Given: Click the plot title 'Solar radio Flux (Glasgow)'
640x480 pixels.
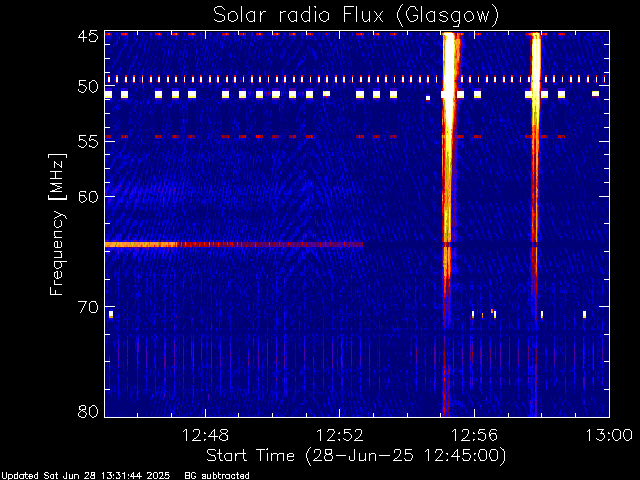Looking at the screenshot, I should click(x=356, y=16).
